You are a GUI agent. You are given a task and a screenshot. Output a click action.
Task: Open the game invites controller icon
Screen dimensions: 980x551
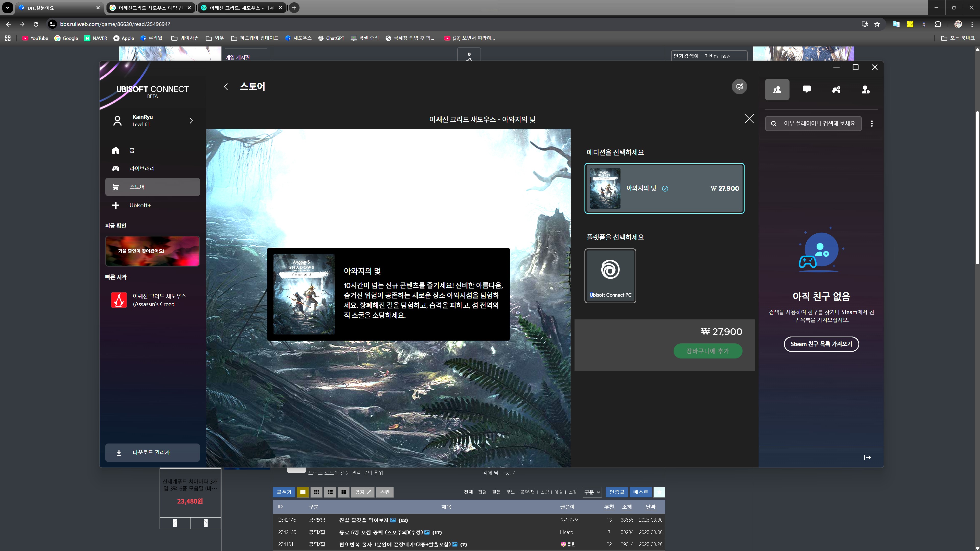tap(836, 90)
